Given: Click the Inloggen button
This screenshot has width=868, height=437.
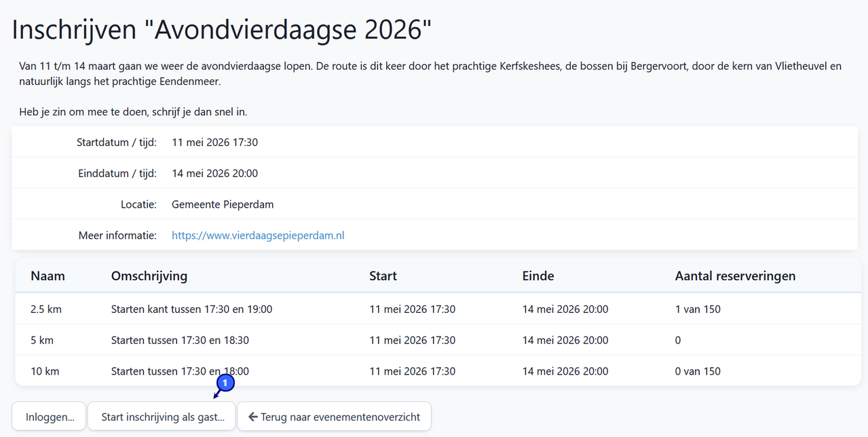Looking at the screenshot, I should [48, 416].
